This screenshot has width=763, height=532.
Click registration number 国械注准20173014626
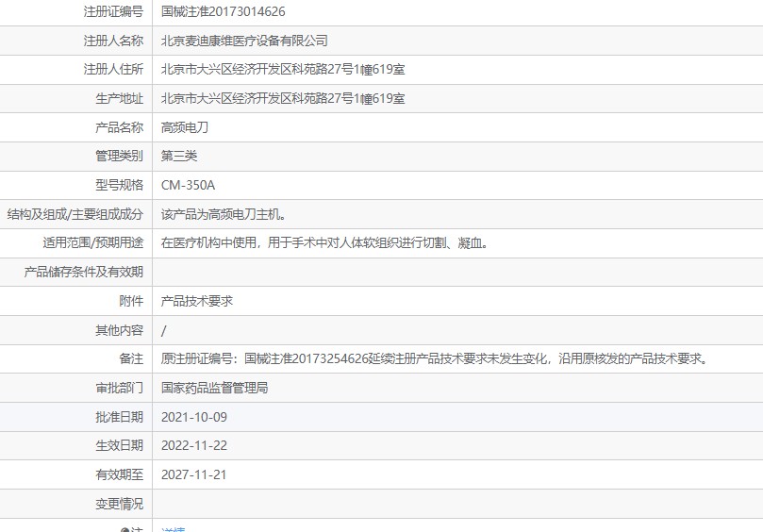point(223,11)
